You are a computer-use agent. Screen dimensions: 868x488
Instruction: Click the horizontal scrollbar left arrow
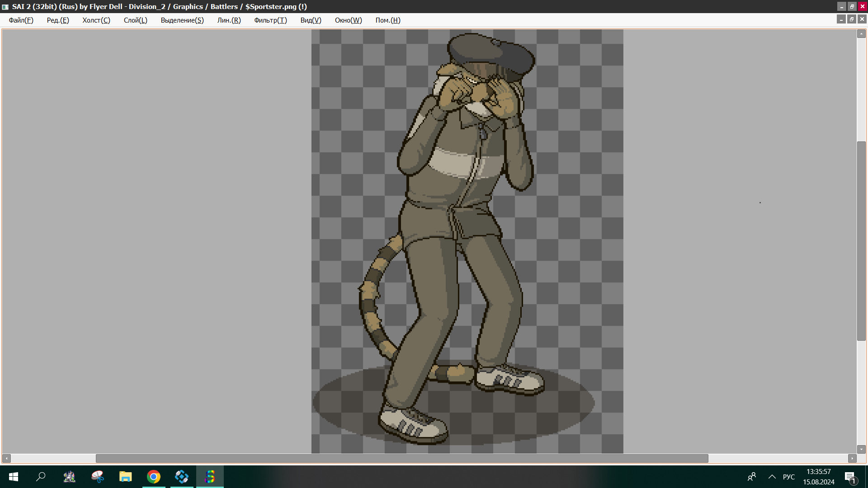coord(6,458)
